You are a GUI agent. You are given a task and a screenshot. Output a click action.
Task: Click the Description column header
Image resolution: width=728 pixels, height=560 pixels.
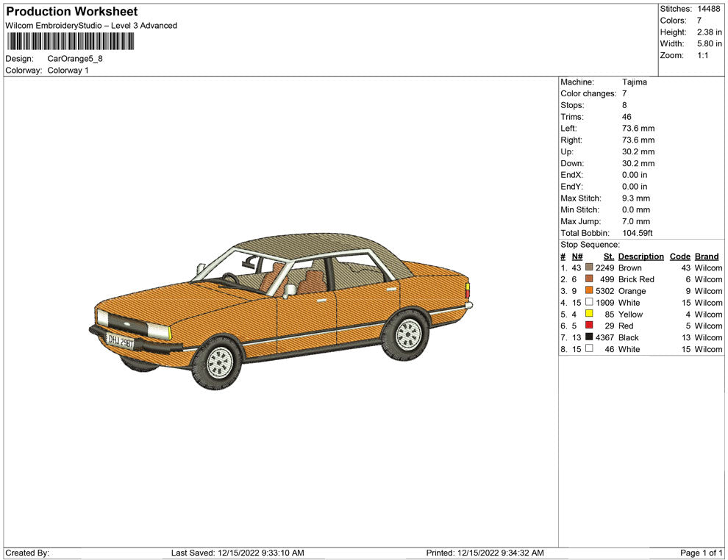(x=640, y=256)
